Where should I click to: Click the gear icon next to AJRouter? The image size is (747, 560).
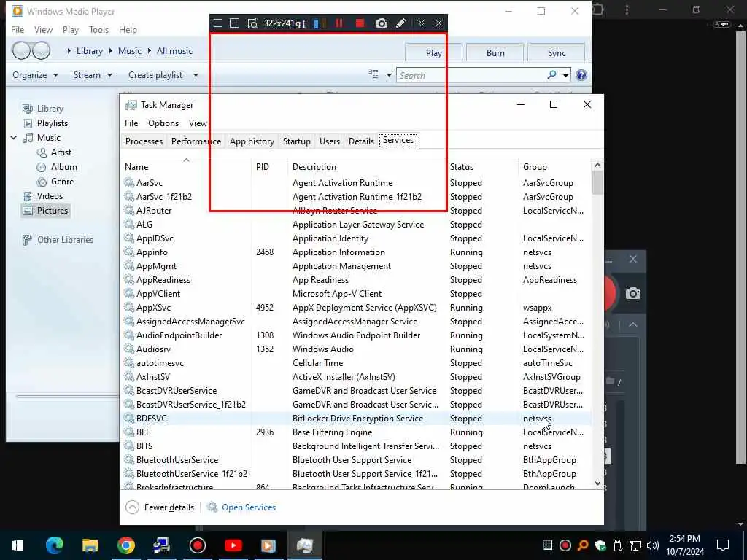click(x=129, y=210)
